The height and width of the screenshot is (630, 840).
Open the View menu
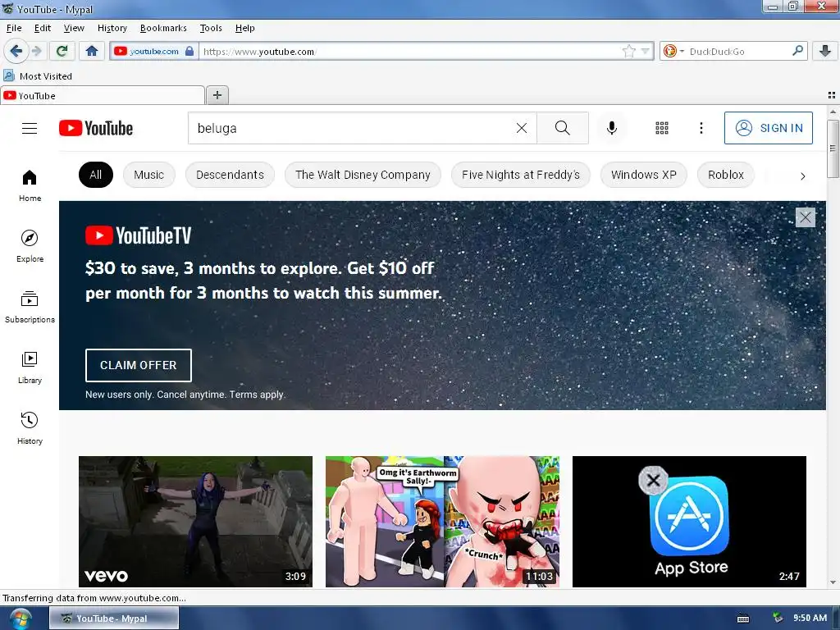(74, 28)
